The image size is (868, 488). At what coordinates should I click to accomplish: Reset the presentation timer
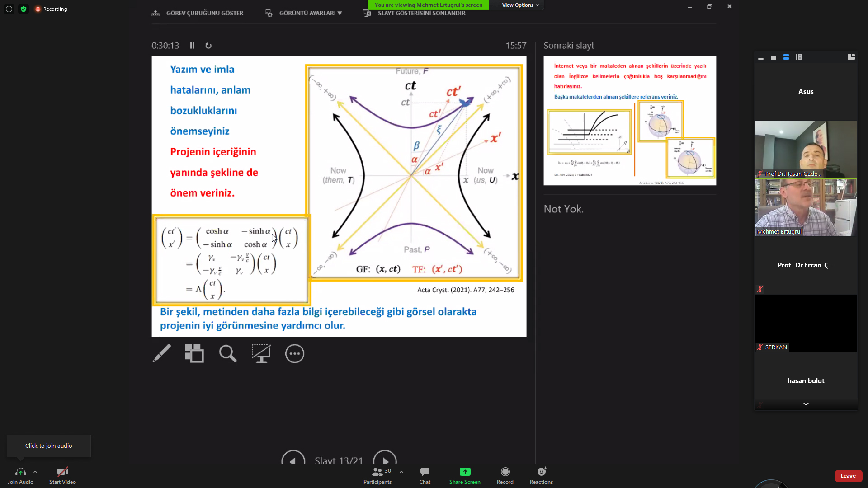click(208, 46)
